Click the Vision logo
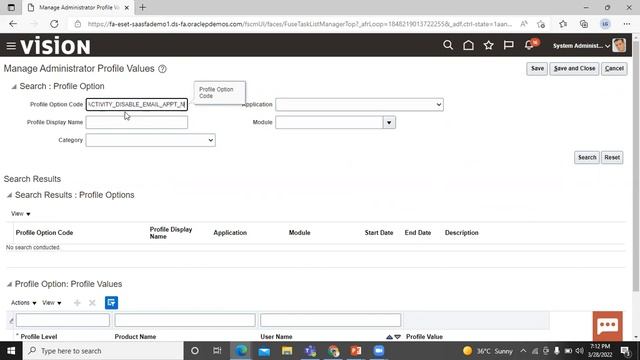Image resolution: width=640 pixels, height=360 pixels. coord(56,46)
